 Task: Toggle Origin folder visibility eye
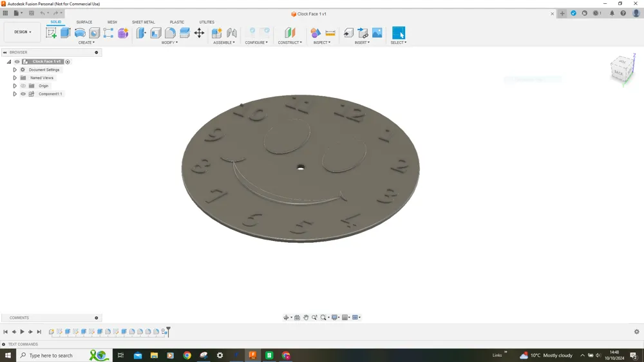point(23,86)
